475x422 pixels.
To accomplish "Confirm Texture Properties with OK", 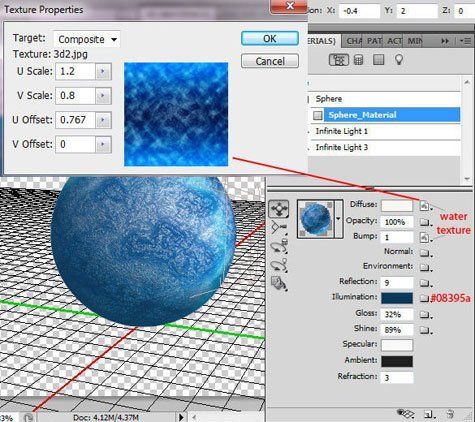I will click(x=270, y=39).
